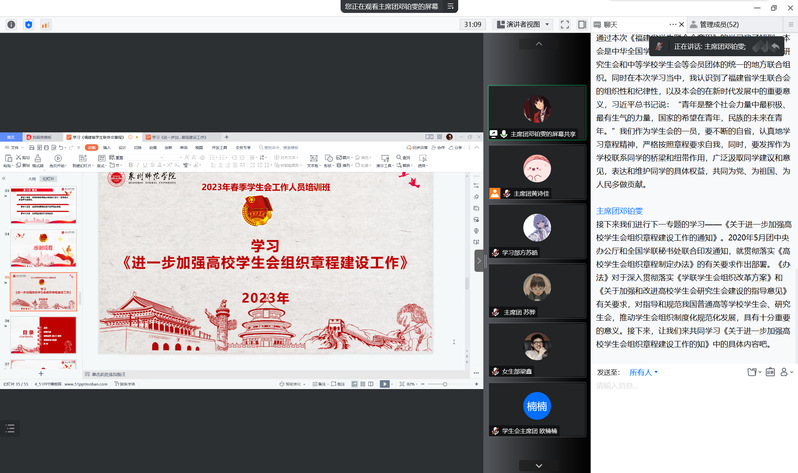The height and width of the screenshot is (473, 798).
Task: Select the 楠楠 participant avatar
Action: 537,406
